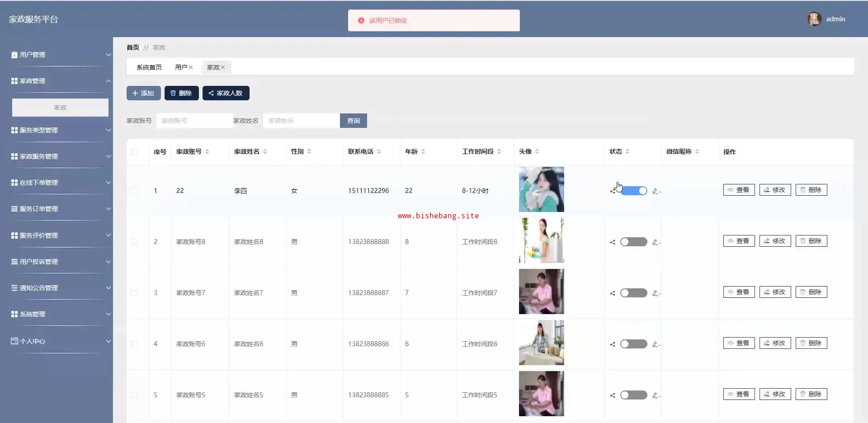
Task: Sort by 联系电话 column sort icon
Action: tap(379, 152)
